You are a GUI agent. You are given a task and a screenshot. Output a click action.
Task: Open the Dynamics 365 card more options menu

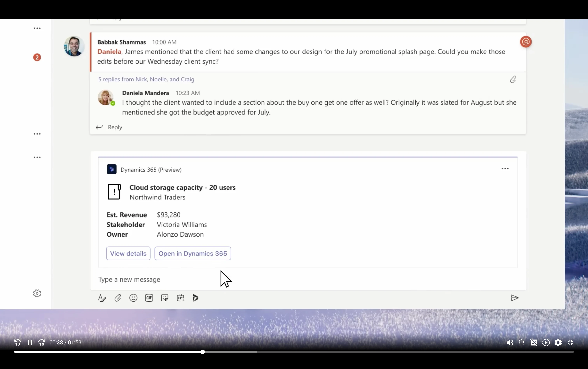pos(505,169)
